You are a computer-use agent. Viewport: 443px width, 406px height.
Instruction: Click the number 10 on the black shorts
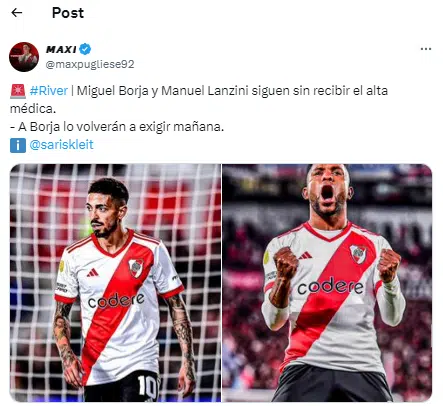point(148,387)
